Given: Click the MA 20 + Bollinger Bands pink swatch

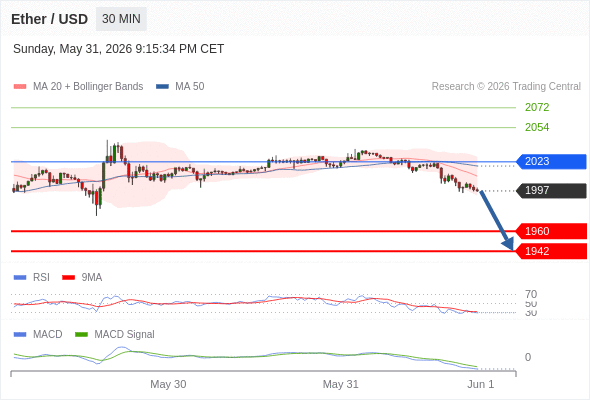Looking at the screenshot, I should (20, 87).
